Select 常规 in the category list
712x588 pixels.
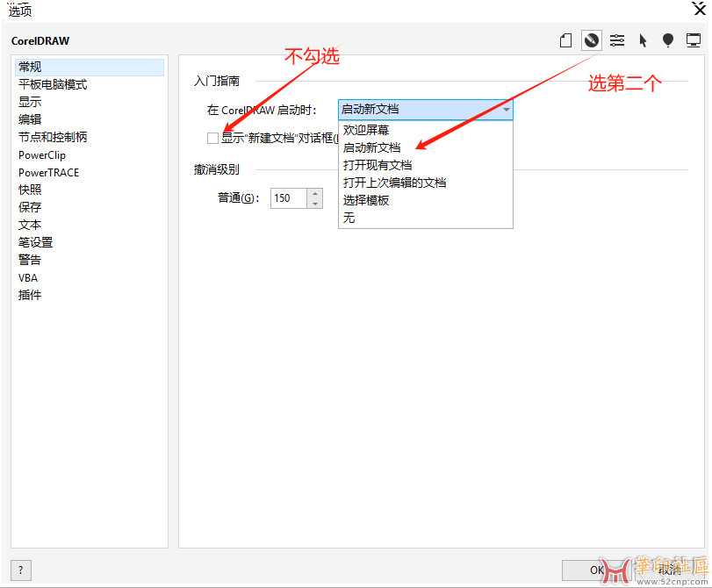pyautogui.click(x=89, y=67)
